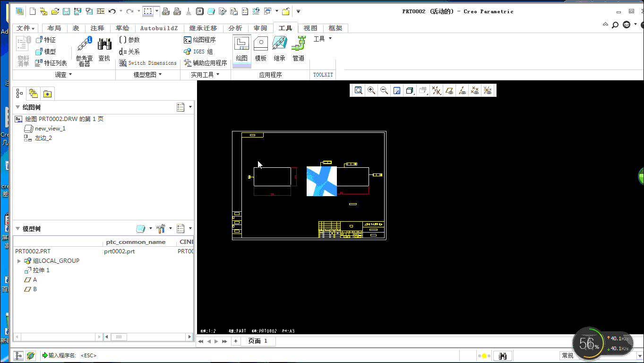
Task: Switch to the 布局 layout tab
Action: (54, 28)
